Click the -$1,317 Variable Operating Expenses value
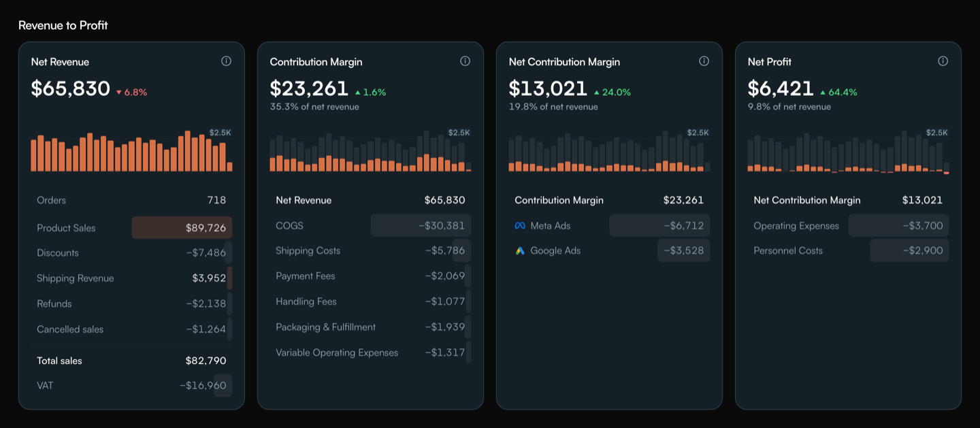The height and width of the screenshot is (428, 980). click(x=445, y=352)
